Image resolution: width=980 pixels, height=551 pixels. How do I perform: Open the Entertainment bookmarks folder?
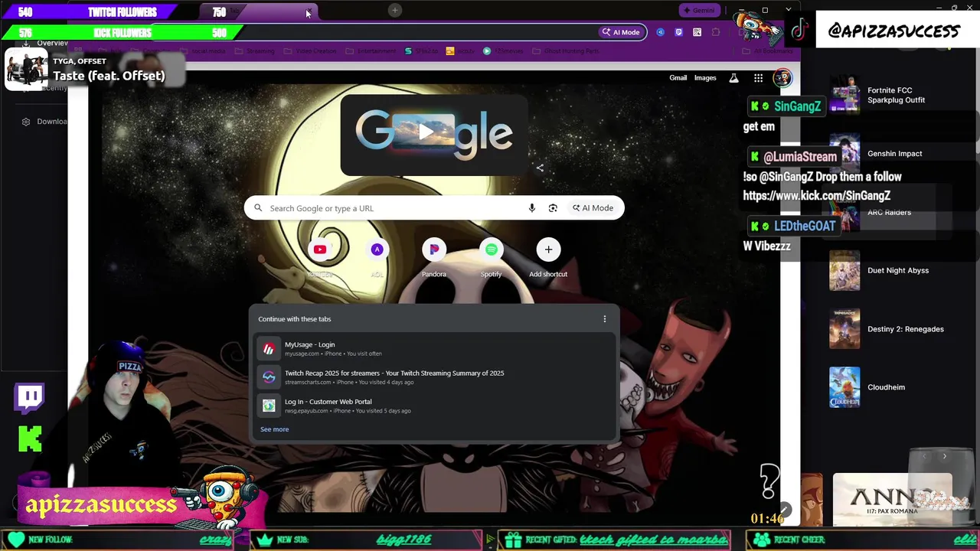coord(371,51)
